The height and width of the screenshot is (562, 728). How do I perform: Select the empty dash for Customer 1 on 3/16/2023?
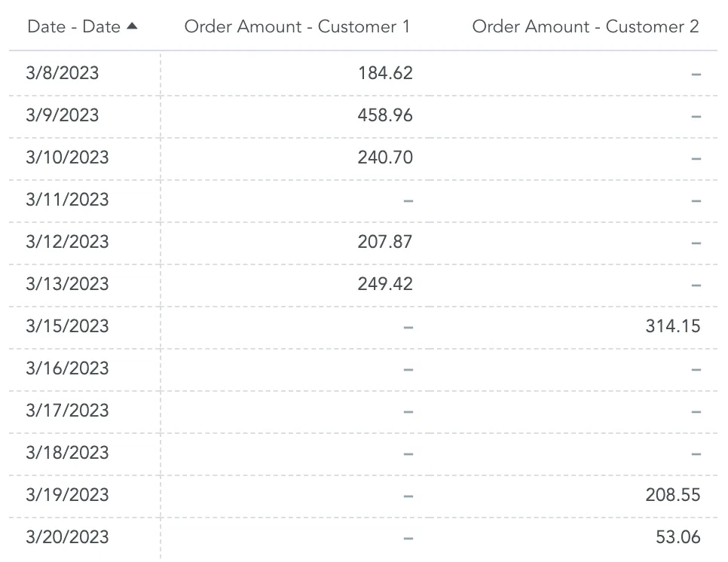pyautogui.click(x=407, y=368)
